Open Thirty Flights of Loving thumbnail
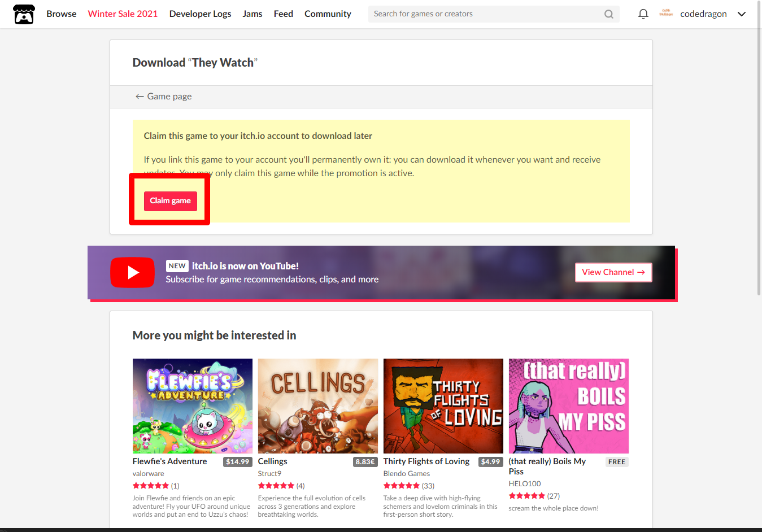This screenshot has width=762, height=532. (443, 406)
